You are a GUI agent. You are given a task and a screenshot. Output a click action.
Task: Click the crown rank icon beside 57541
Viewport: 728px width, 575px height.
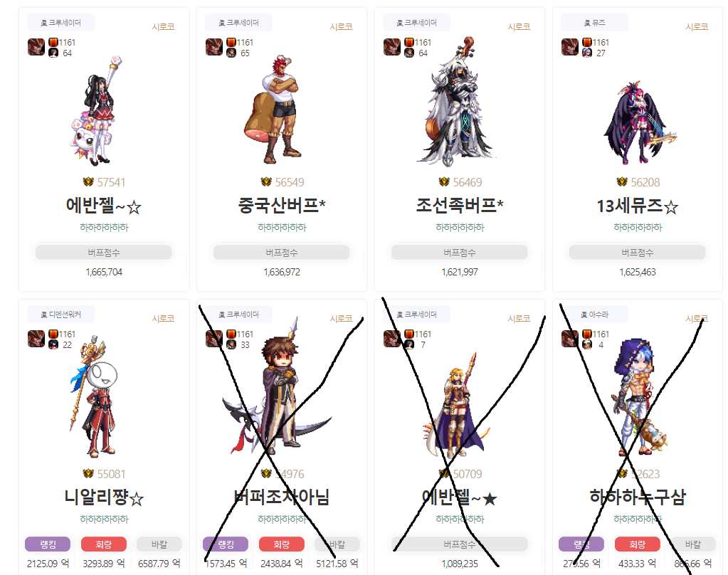(88, 181)
